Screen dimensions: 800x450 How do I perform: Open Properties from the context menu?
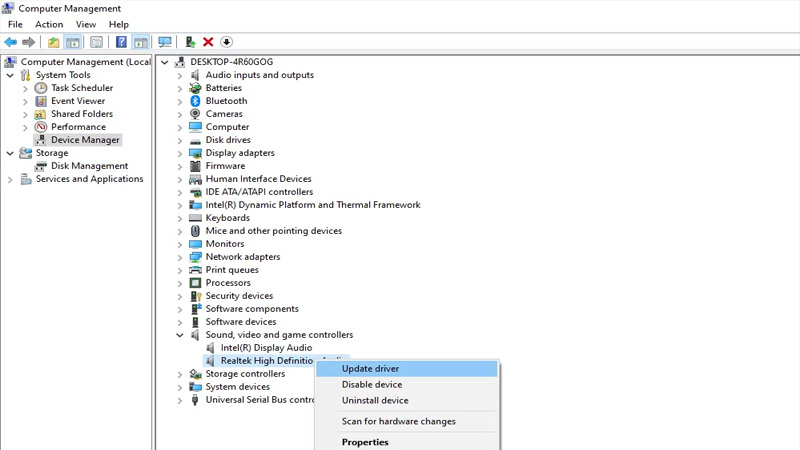pos(365,442)
